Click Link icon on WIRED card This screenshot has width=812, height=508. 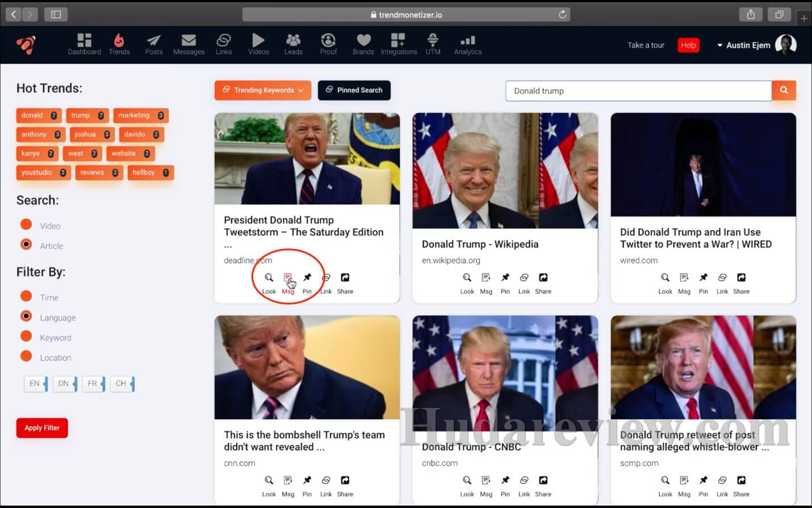(722, 278)
